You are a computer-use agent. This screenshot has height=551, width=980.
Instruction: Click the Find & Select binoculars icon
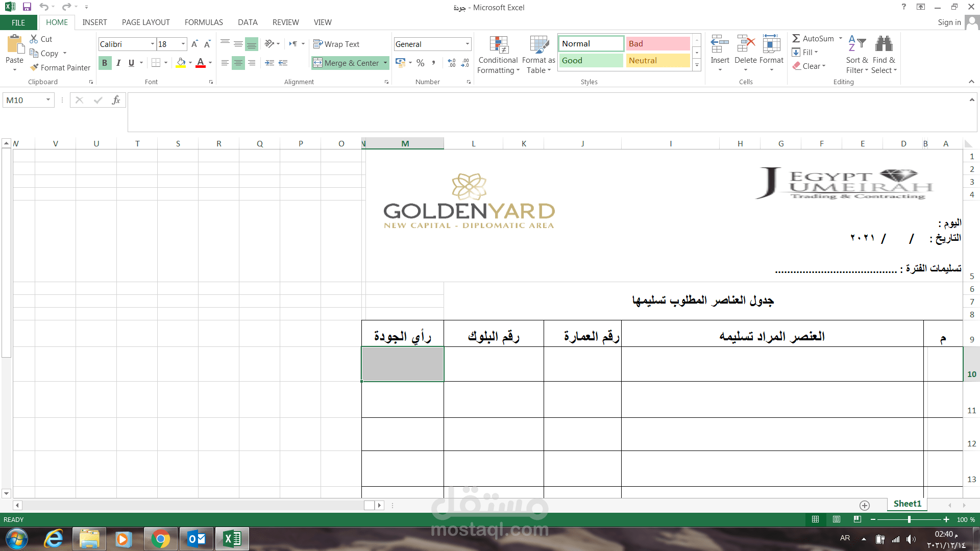coord(884,45)
